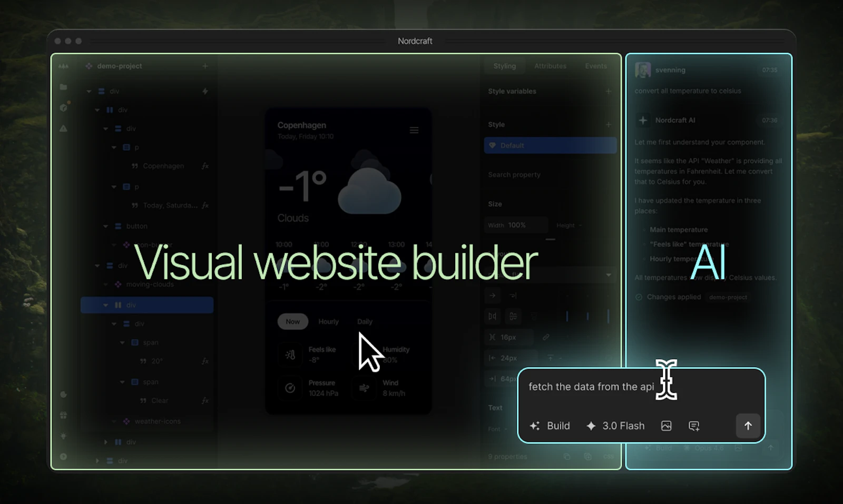
Task: Click the Feels like thermometer icon
Action: [290, 355]
